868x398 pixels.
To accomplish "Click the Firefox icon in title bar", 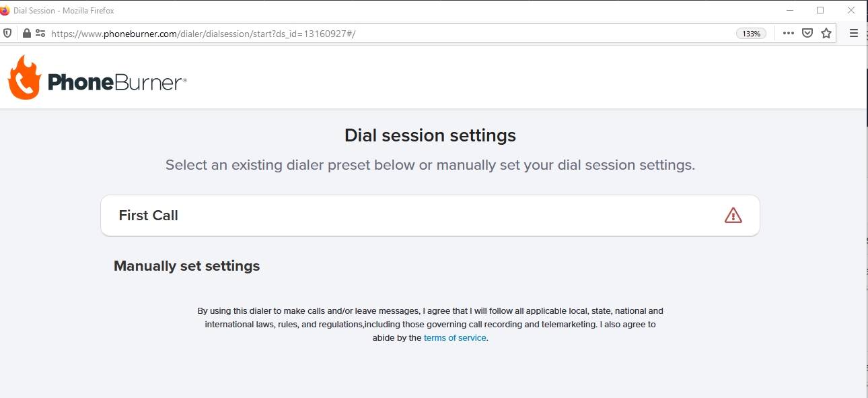I will coord(5,10).
